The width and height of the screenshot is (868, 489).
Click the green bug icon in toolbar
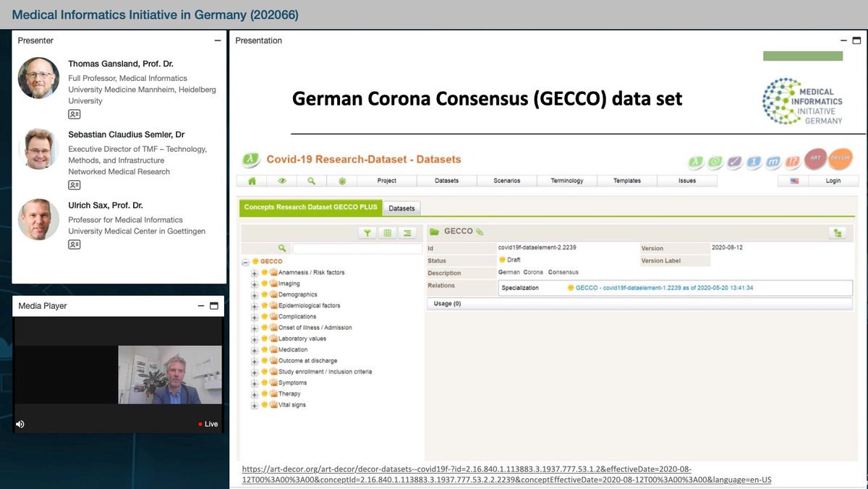point(341,181)
